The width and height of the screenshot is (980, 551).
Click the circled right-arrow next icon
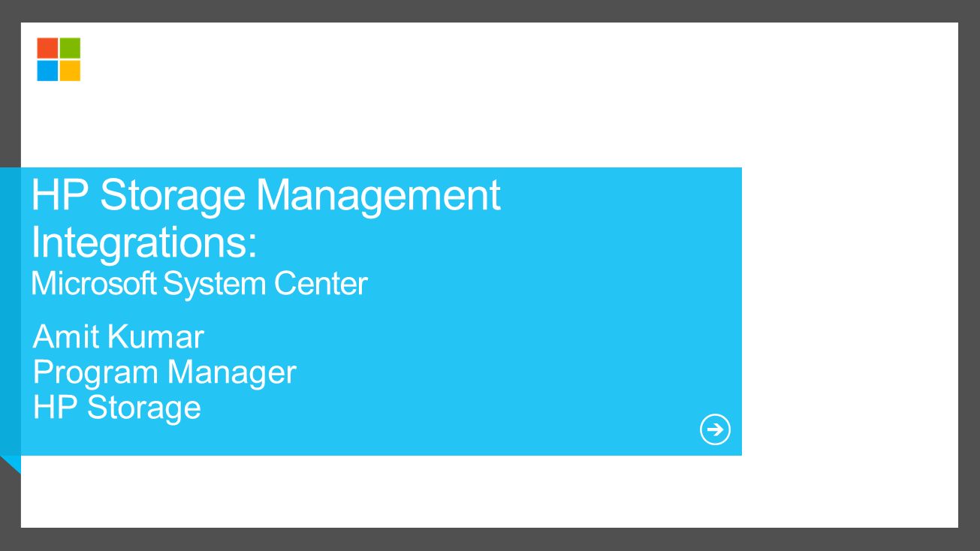click(x=715, y=430)
